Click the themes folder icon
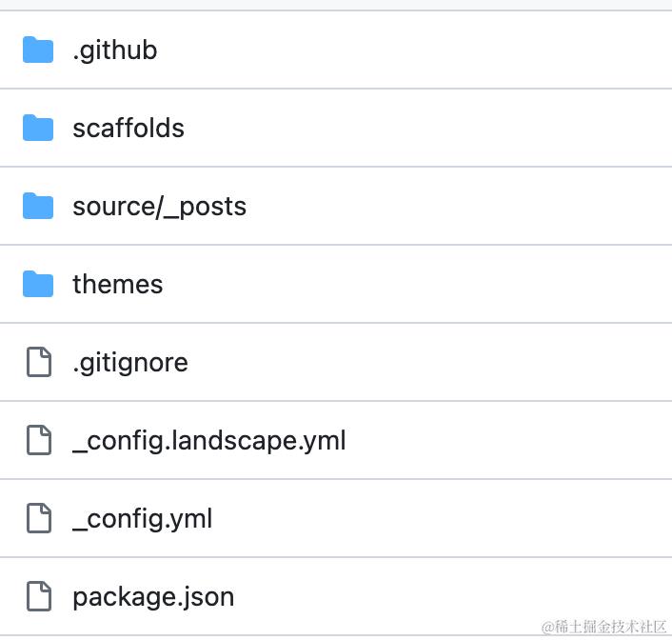The height and width of the screenshot is (640, 672). (x=38, y=284)
